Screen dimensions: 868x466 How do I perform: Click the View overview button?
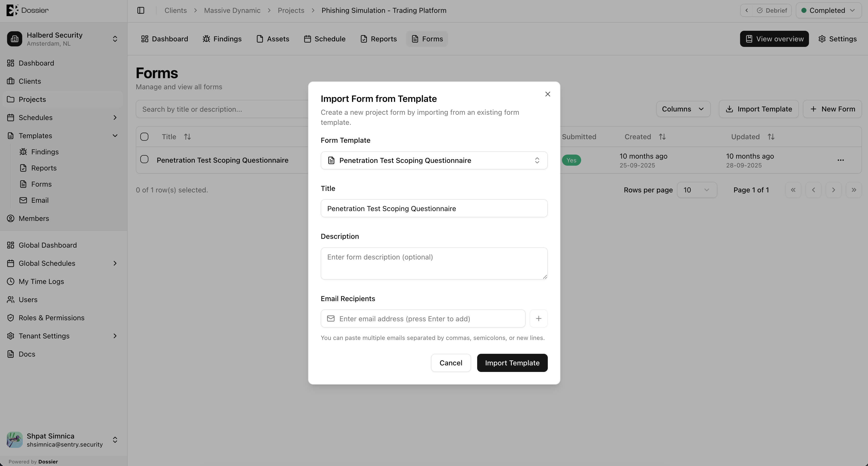(774, 39)
